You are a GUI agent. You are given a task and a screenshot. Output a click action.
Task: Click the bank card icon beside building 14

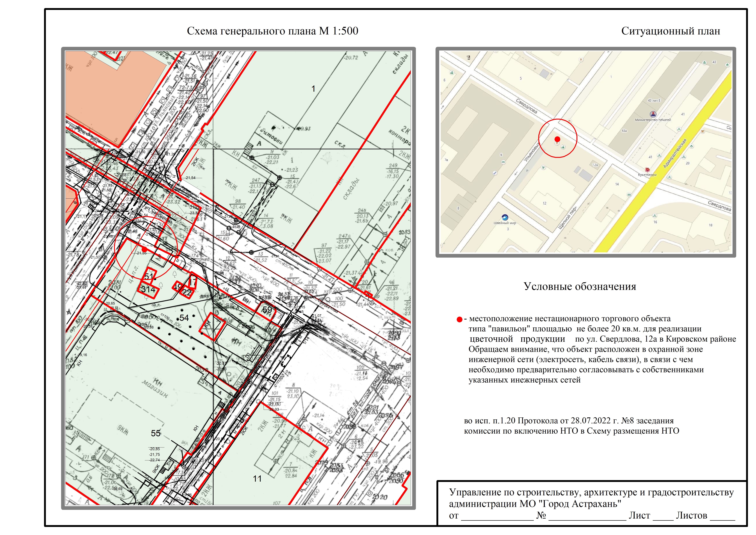[x=629, y=195]
